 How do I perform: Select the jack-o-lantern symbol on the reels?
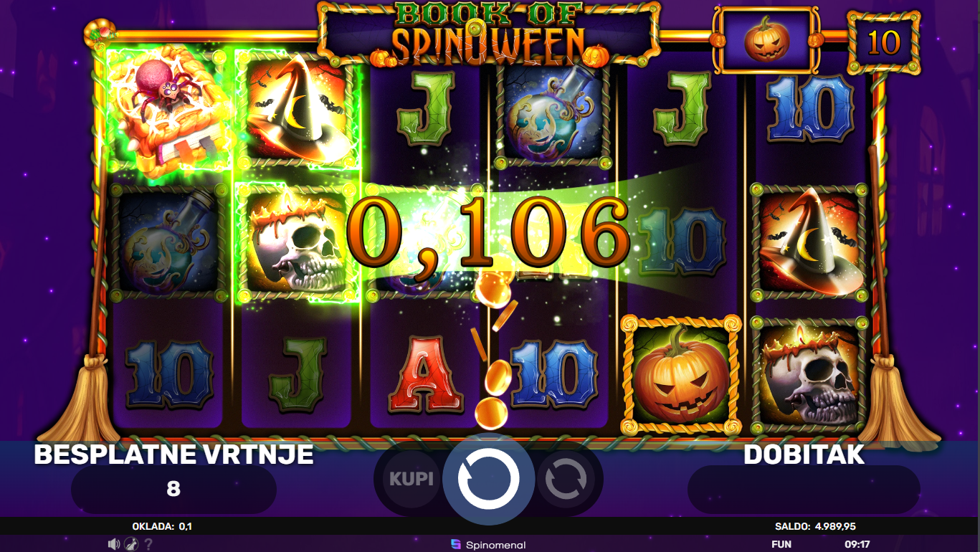pyautogui.click(x=680, y=375)
